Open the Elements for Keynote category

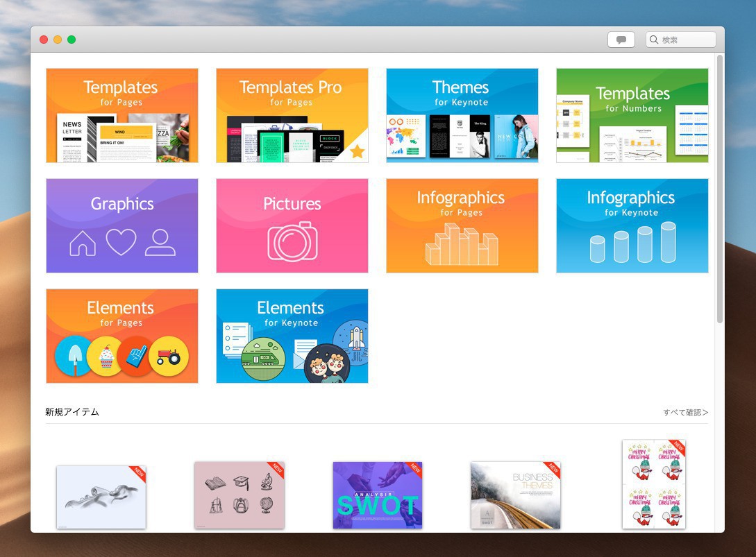coord(292,336)
